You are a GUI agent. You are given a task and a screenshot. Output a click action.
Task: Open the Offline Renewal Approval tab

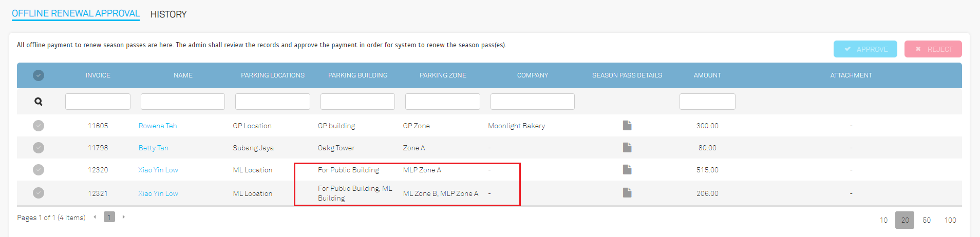click(76, 14)
